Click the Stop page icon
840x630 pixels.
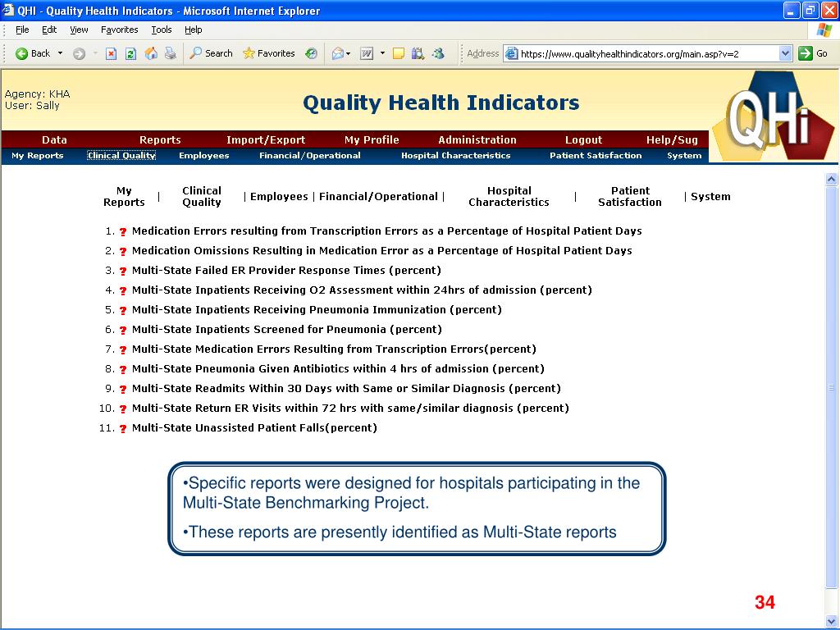(111, 53)
